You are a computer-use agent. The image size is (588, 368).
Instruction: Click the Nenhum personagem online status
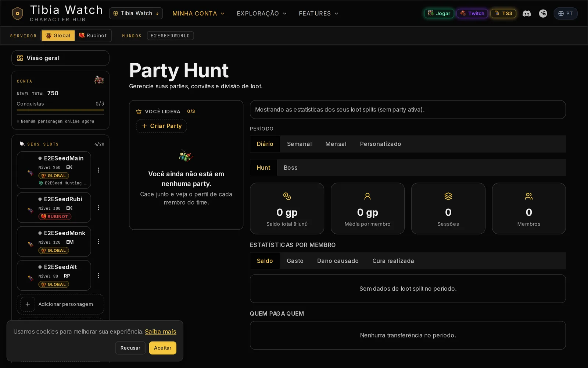[x=55, y=121]
